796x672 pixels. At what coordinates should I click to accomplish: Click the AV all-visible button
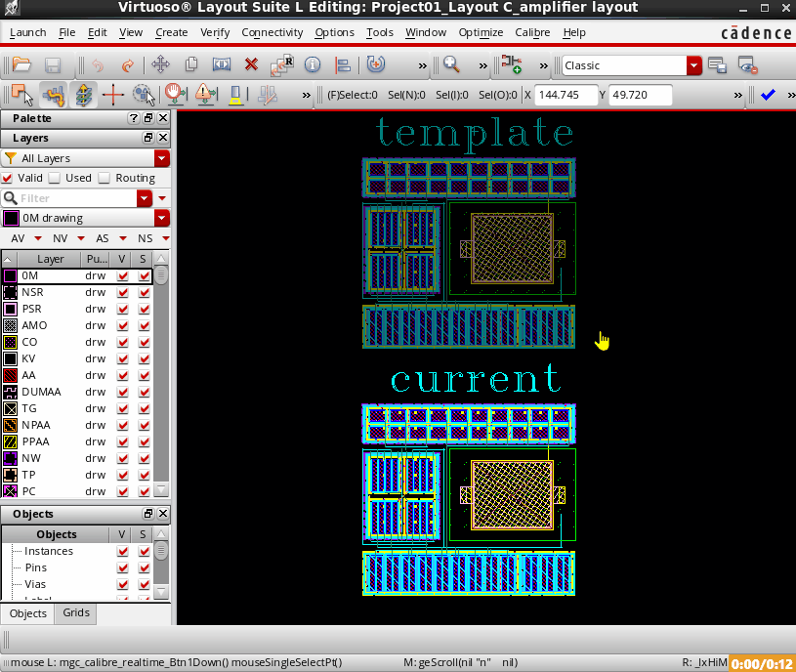[19, 238]
